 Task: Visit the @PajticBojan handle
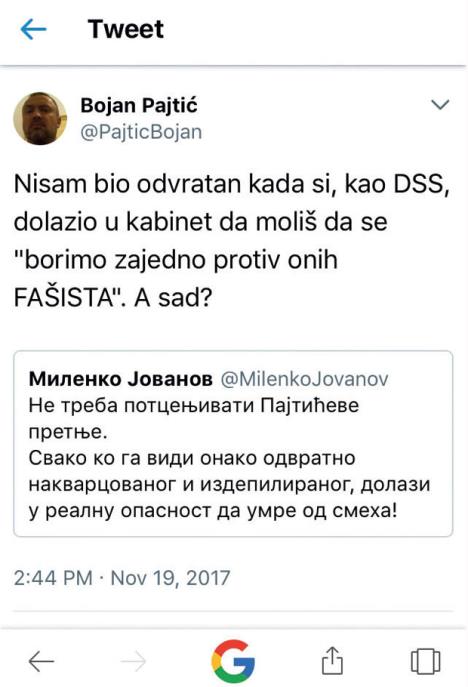click(141, 132)
